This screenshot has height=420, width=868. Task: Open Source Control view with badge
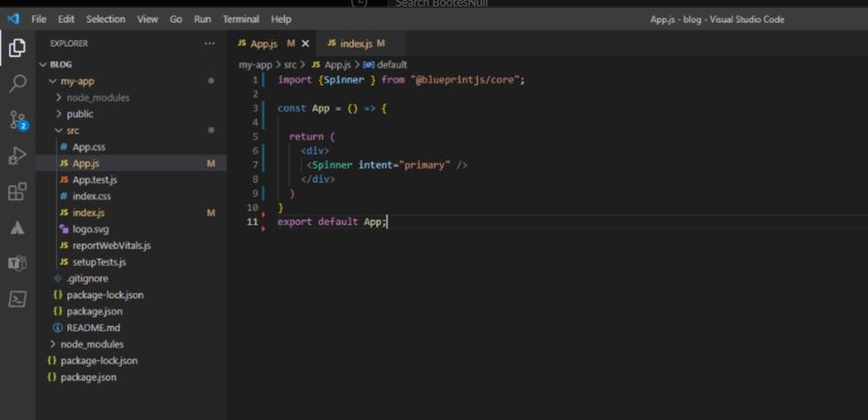tap(17, 120)
